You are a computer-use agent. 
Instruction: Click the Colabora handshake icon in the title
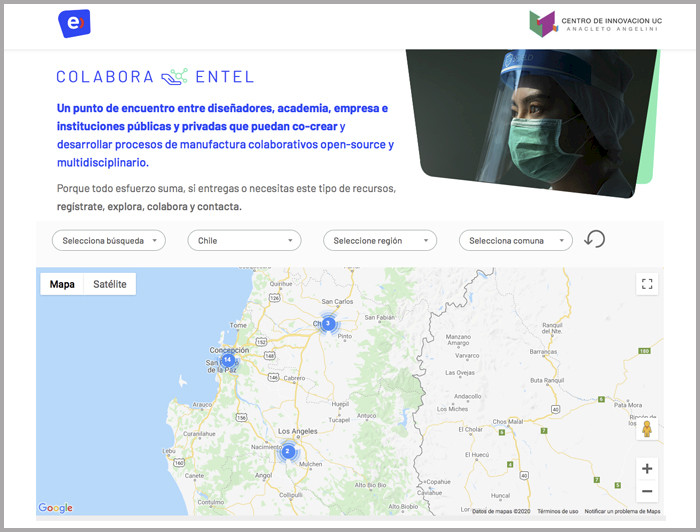[x=174, y=76]
